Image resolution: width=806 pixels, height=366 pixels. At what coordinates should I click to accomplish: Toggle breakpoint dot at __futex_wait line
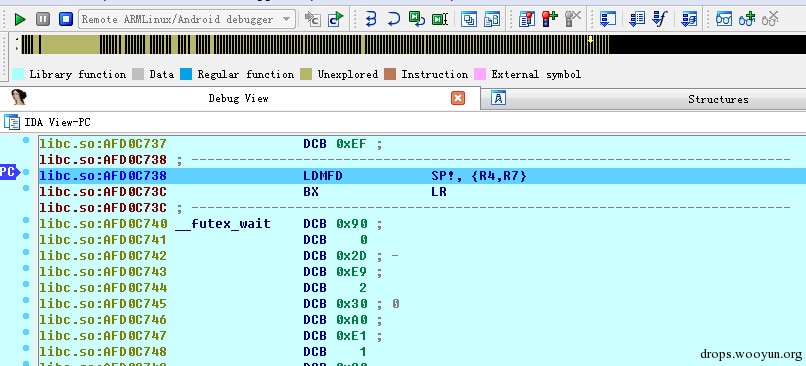tap(26, 221)
